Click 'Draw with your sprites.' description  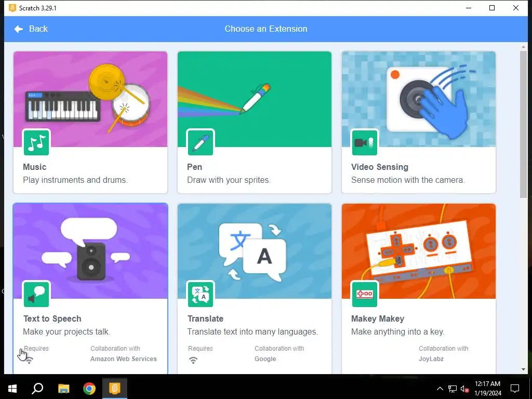point(229,180)
